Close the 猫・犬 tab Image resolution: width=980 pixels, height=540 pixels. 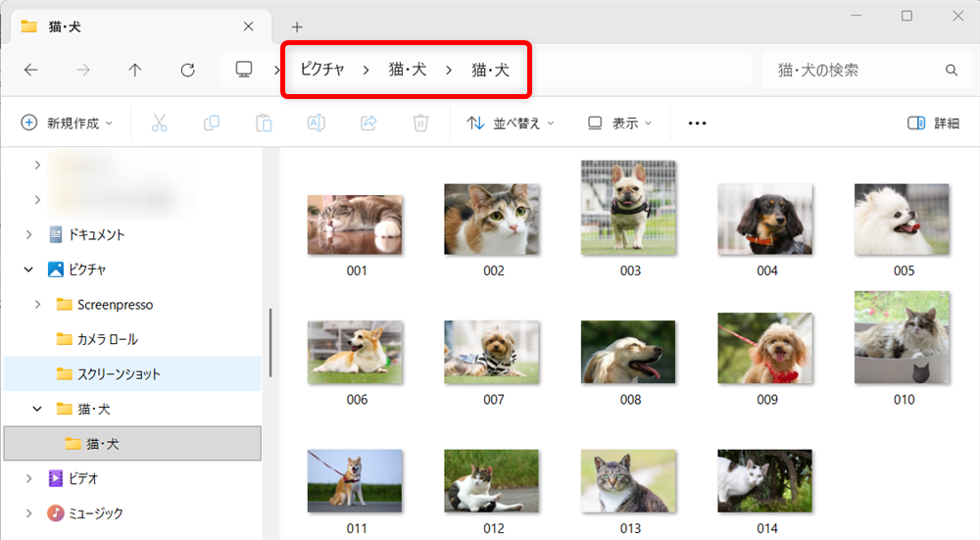248,26
